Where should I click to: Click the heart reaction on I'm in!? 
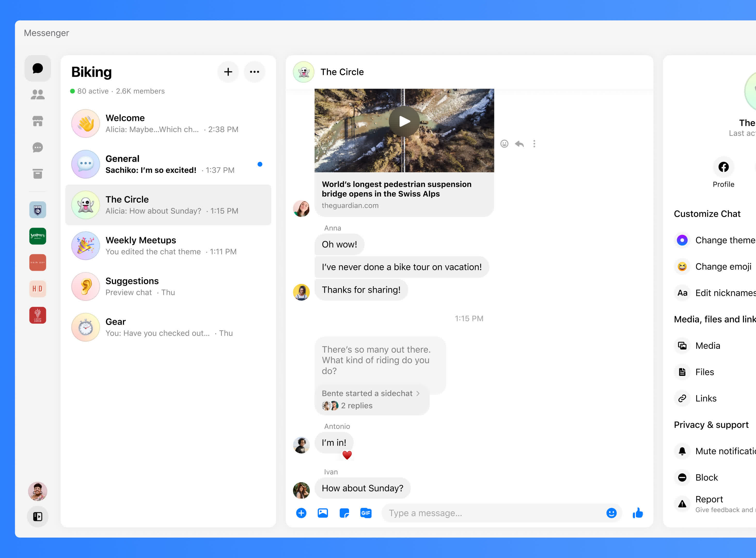[x=347, y=455]
